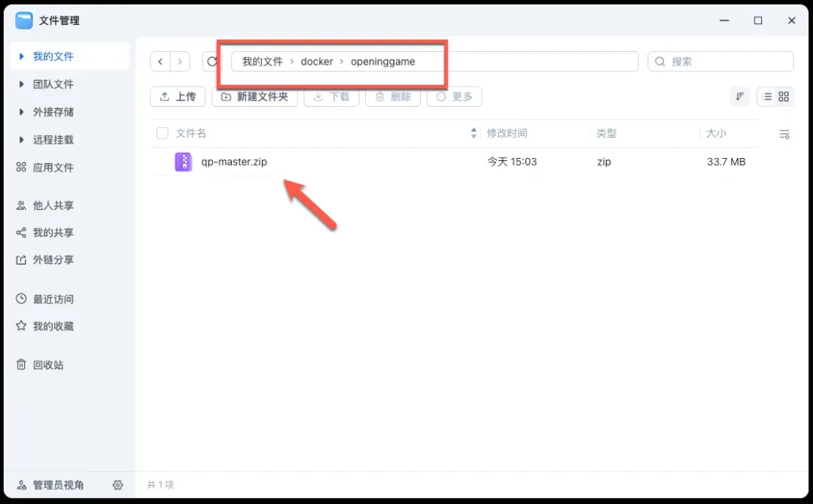Sort by 文件名 column arrows
This screenshot has width=813, height=504.
pos(473,133)
